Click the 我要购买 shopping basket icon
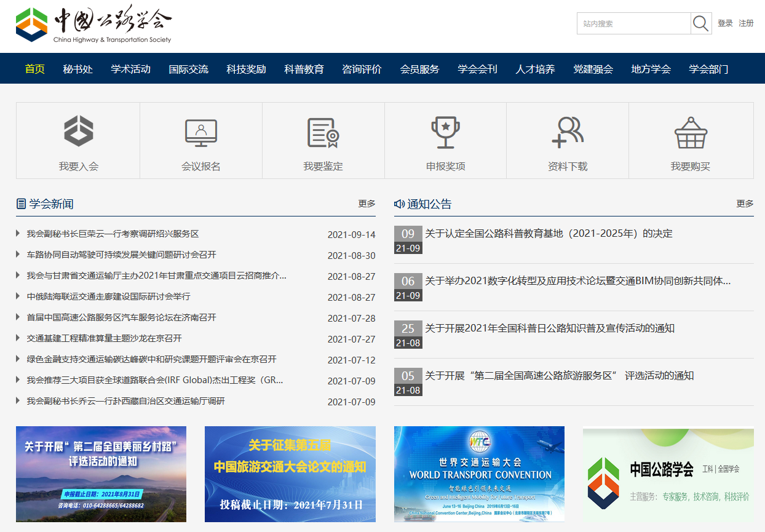The image size is (765, 532). [690, 133]
